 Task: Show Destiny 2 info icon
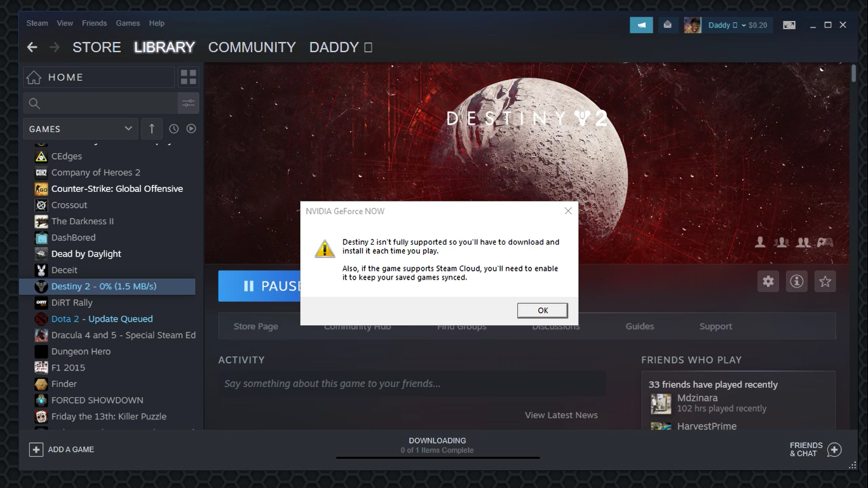(797, 281)
